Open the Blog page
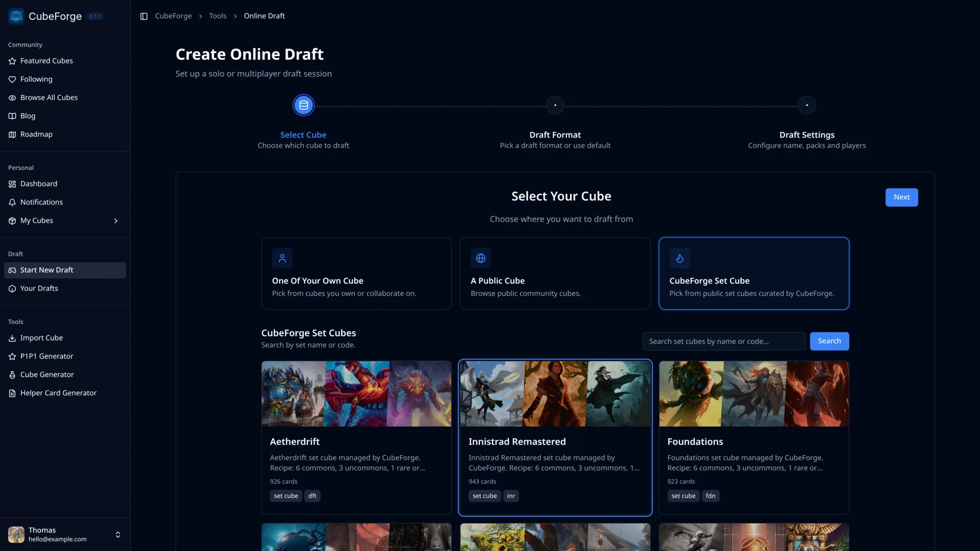Image resolution: width=980 pixels, height=551 pixels. pos(65,116)
